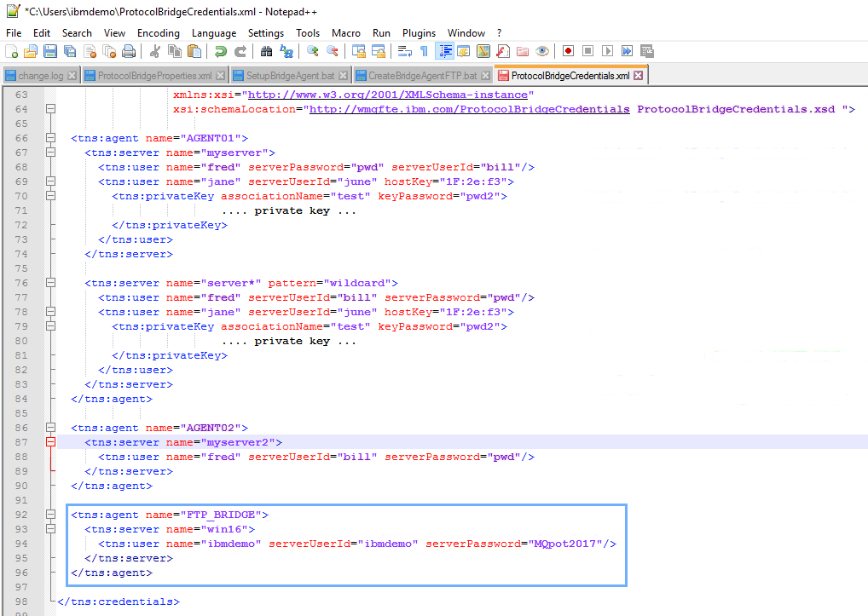This screenshot has height=616, width=868.
Task: Collapse the server* wildcard fold on line 76
Action: 50,283
